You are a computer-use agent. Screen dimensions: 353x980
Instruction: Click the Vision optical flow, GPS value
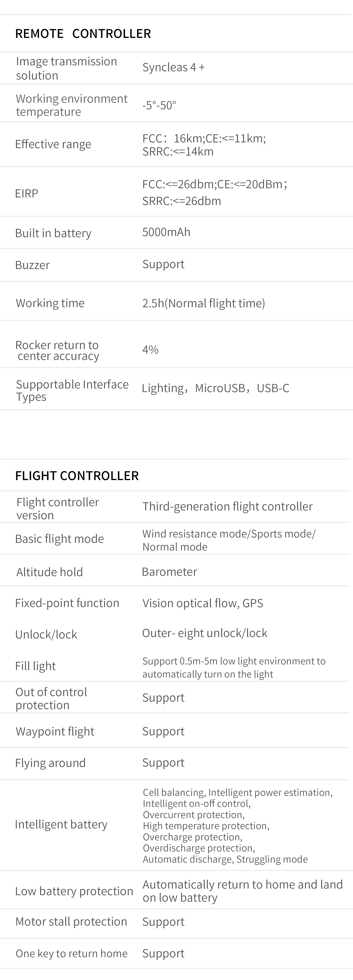203,603
